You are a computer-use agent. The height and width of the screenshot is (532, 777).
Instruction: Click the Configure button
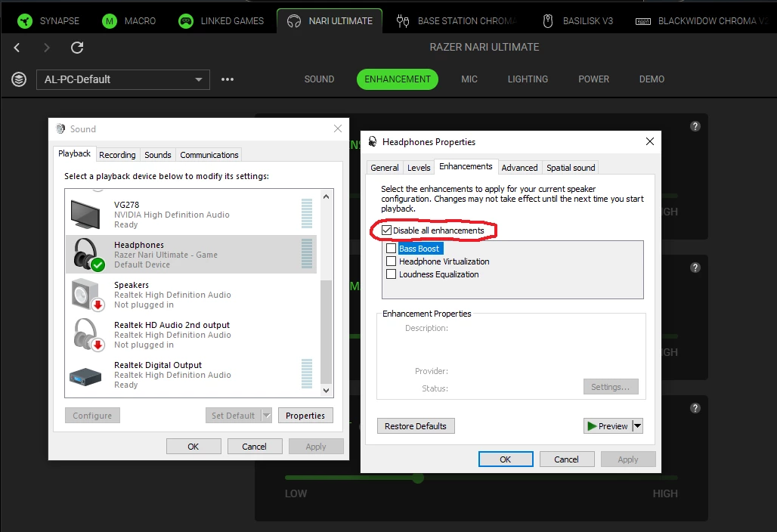click(x=92, y=416)
